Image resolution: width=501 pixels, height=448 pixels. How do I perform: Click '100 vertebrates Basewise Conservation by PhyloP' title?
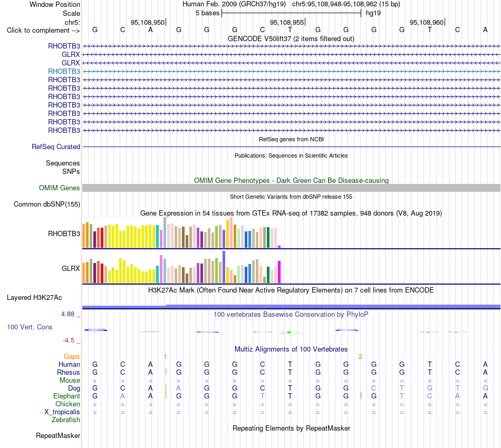[x=291, y=315]
